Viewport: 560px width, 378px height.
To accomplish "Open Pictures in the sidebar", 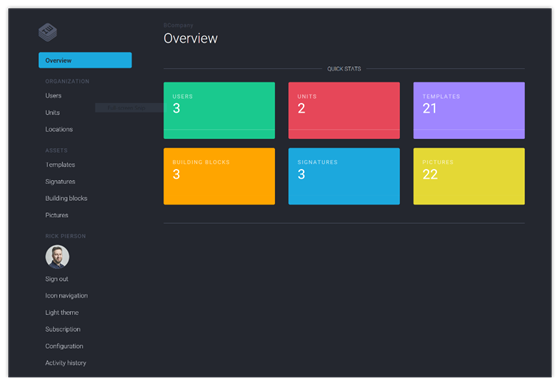I will click(57, 215).
